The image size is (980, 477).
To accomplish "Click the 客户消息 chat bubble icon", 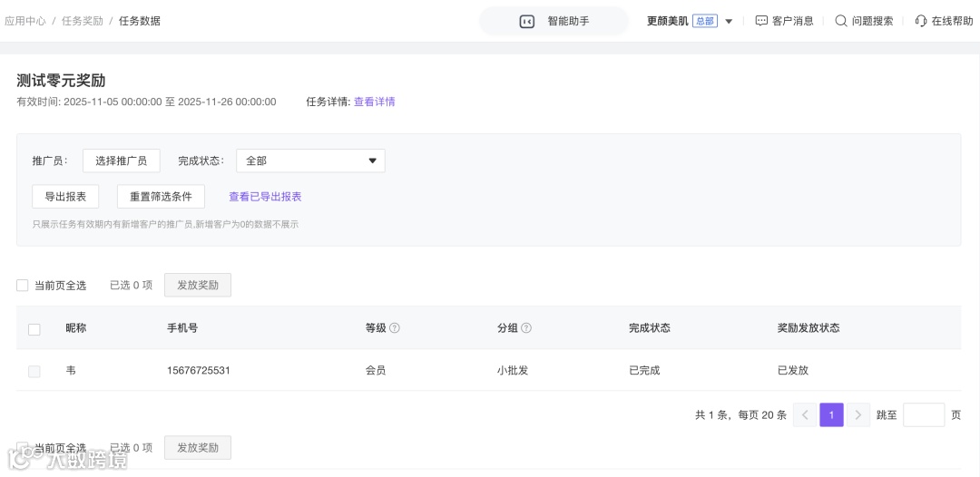I will 761,21.
